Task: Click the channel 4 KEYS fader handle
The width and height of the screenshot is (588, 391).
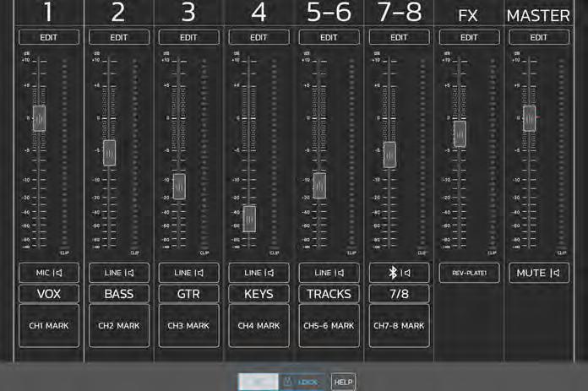Action: [249, 219]
